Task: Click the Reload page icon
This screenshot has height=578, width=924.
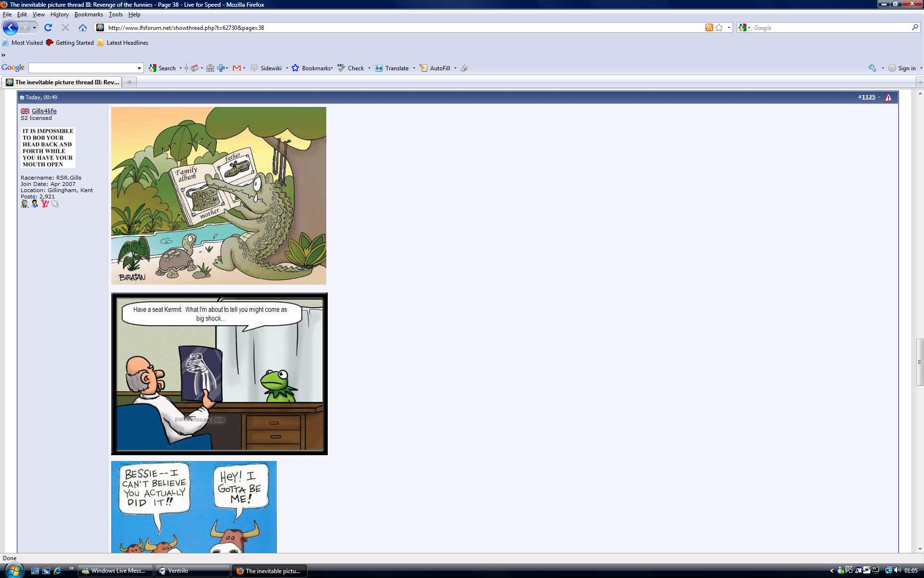Action: pos(48,27)
